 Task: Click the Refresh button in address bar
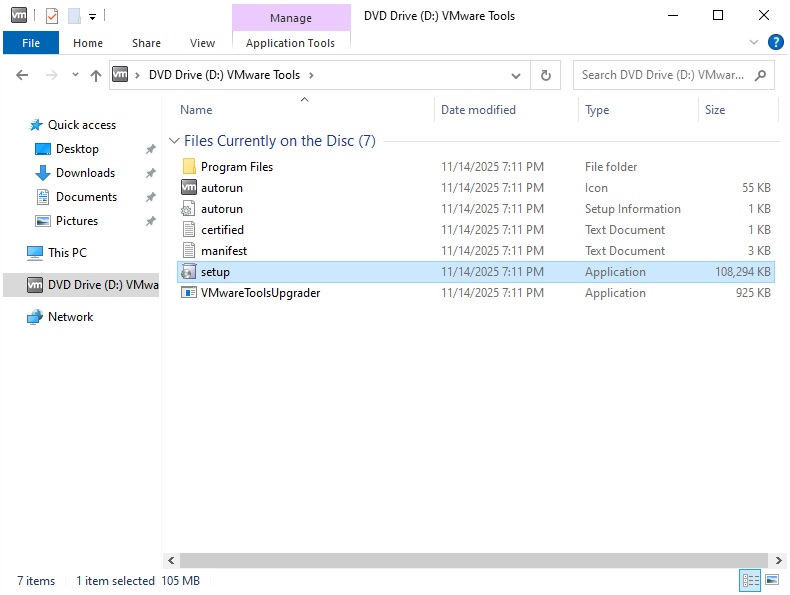pos(545,75)
